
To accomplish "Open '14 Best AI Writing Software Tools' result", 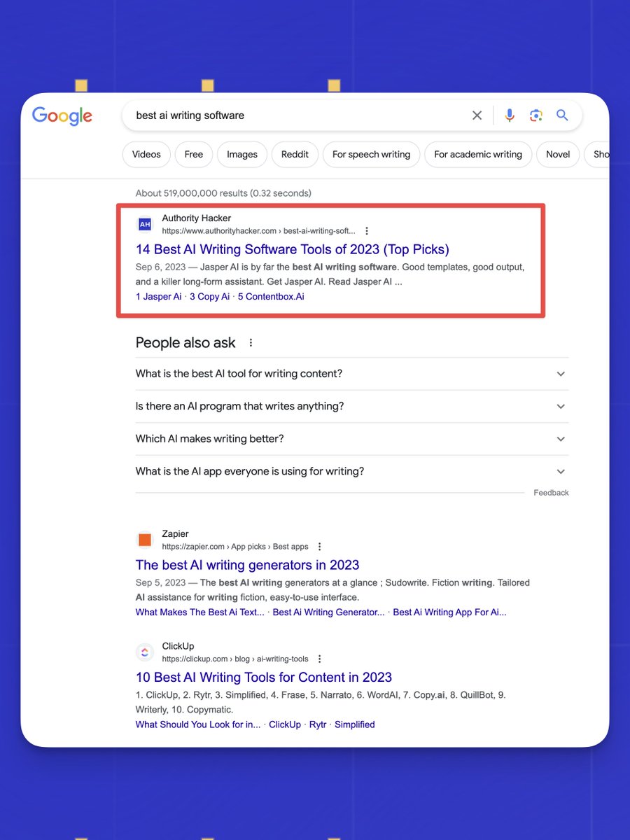I will (293, 249).
